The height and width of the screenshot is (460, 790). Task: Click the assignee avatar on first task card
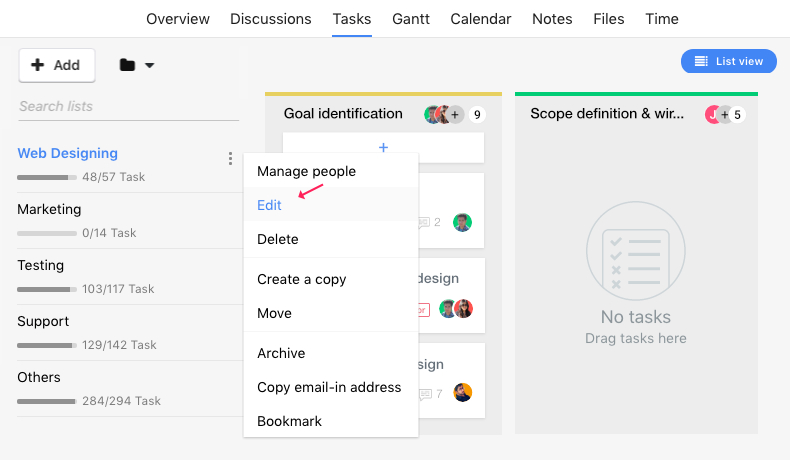point(462,222)
